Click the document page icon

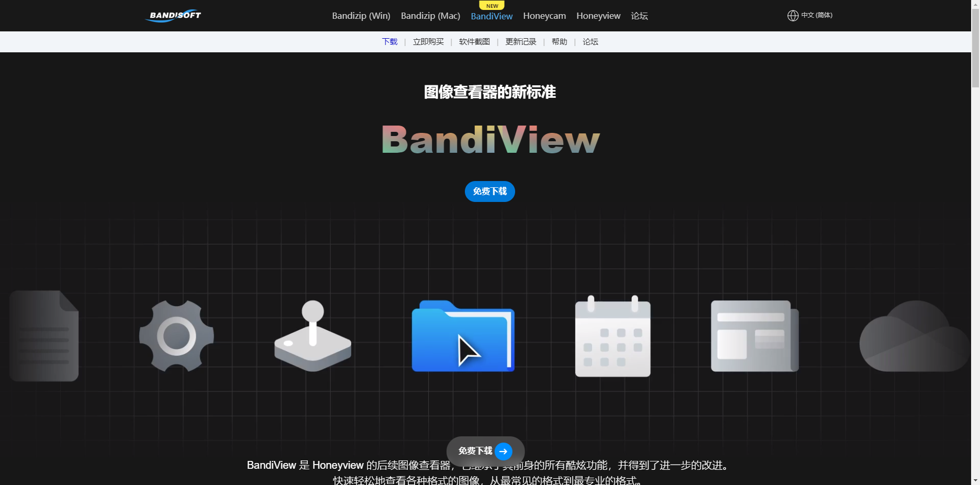point(44,336)
